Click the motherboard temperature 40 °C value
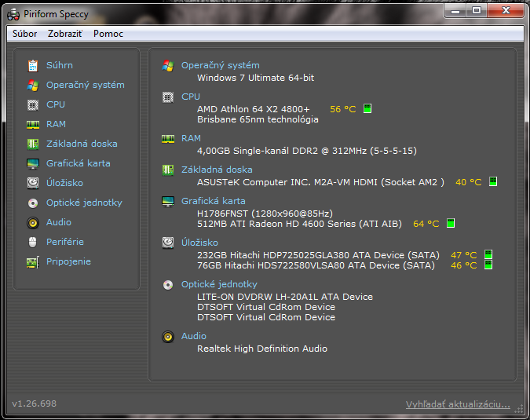Viewport: 530px width, 420px height. pos(469,182)
